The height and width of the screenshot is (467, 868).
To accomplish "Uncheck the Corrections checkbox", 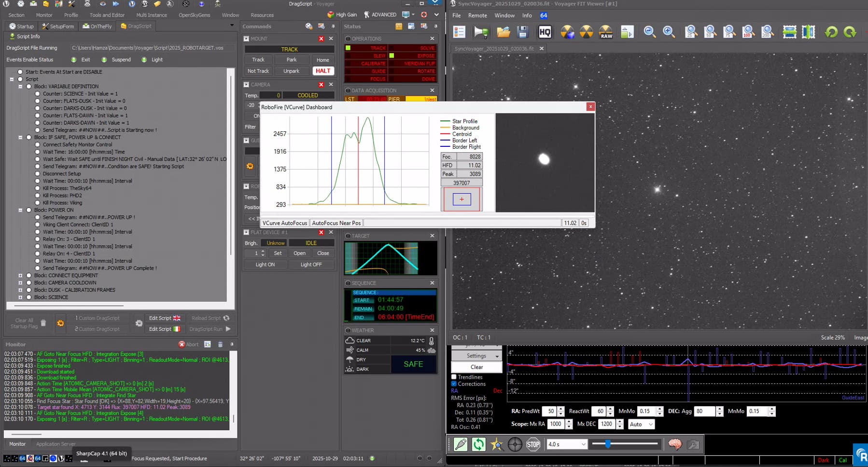I will coord(454,384).
